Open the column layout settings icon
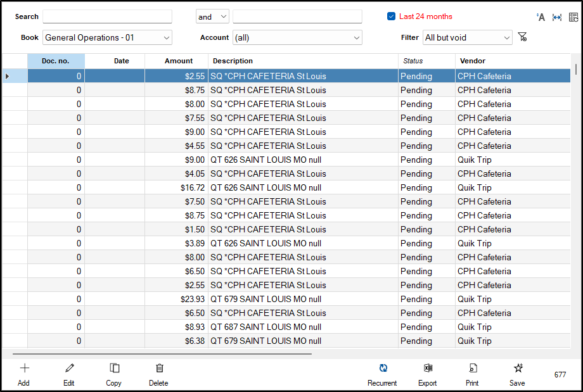583x392 pixels. click(x=572, y=17)
